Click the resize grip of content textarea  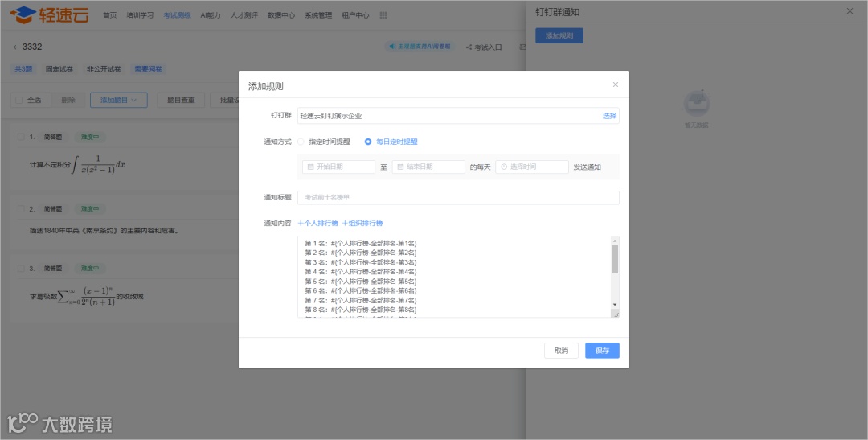click(615, 314)
